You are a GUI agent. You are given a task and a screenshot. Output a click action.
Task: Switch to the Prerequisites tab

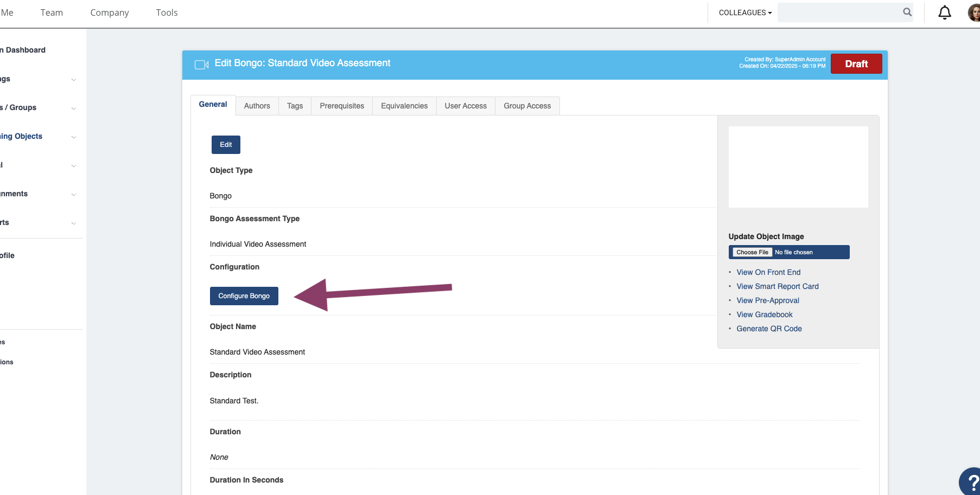[342, 106]
